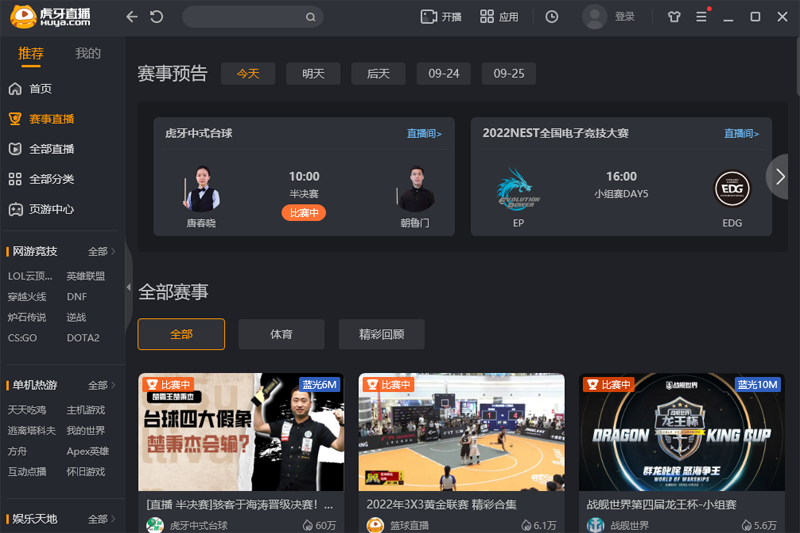Filter events by 体育
Image resolution: width=800 pixels, height=533 pixels.
click(x=281, y=334)
